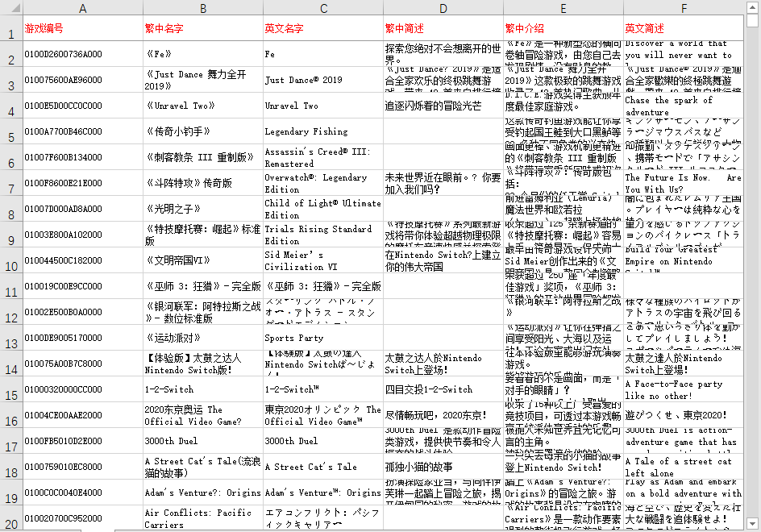Click the Assassin's Creed® III: Remastered cell

323,157
